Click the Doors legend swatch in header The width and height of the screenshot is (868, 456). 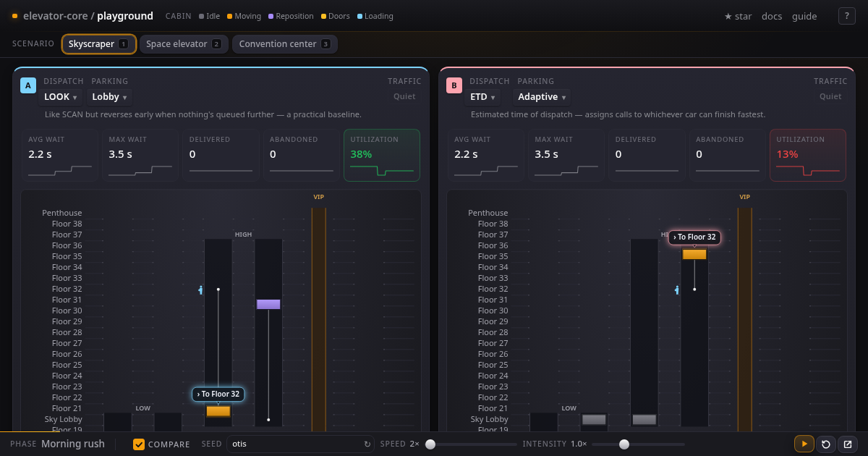(323, 16)
